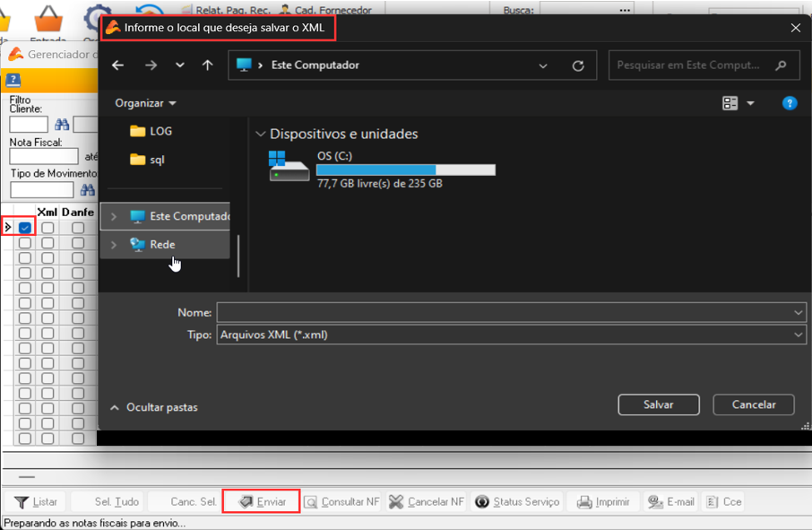Open the view options dropdown arrow
This screenshot has width=812, height=530.
[750, 103]
